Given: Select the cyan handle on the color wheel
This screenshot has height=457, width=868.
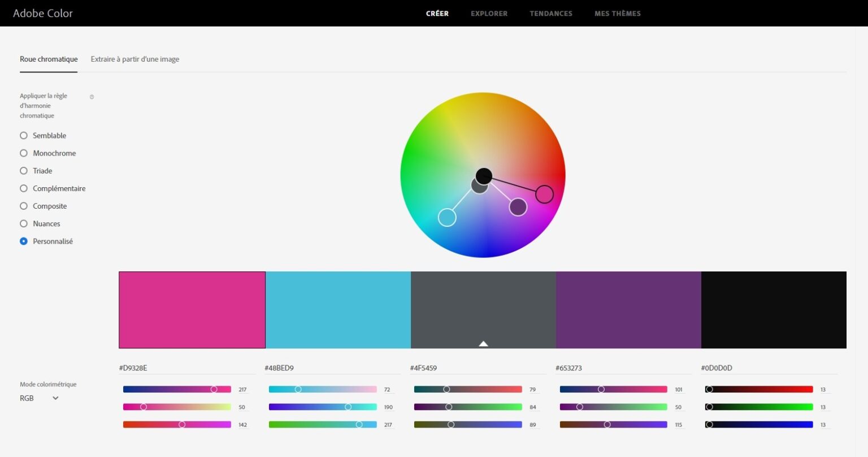Looking at the screenshot, I should point(447,217).
